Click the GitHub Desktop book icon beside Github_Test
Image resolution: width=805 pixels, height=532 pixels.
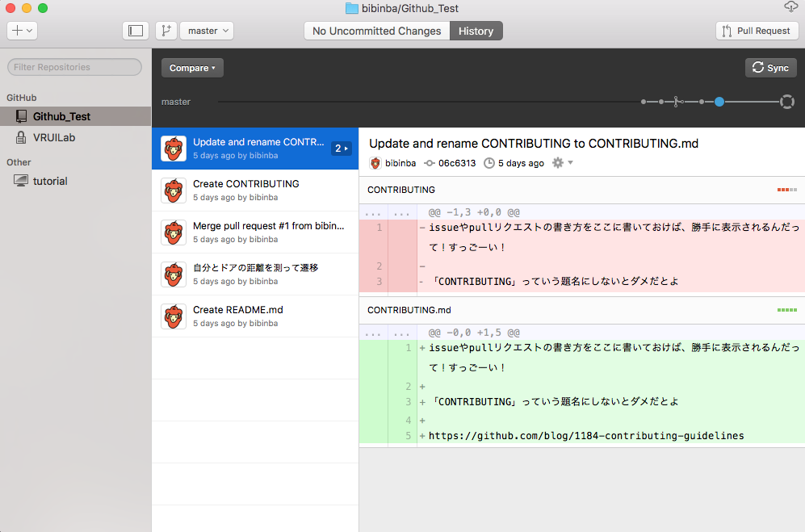point(21,116)
